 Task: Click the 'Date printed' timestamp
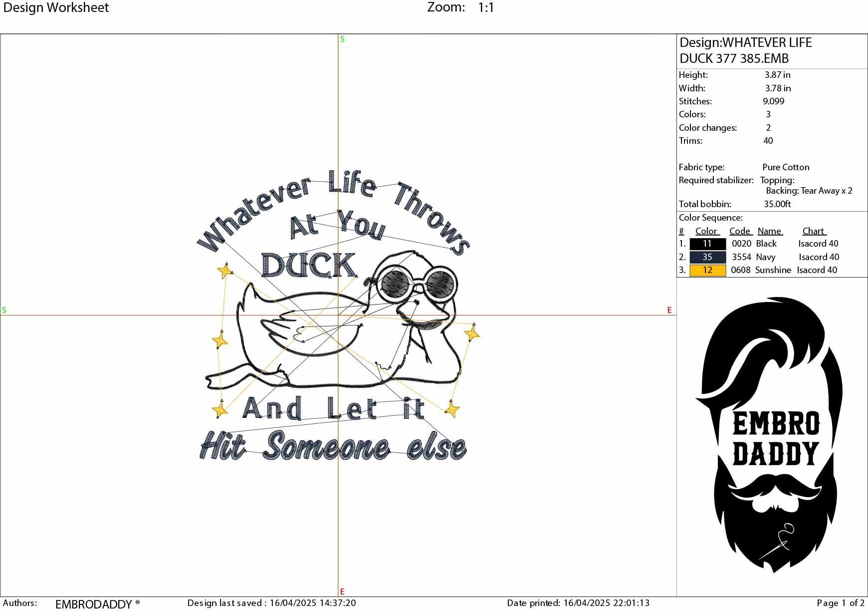[578, 603]
